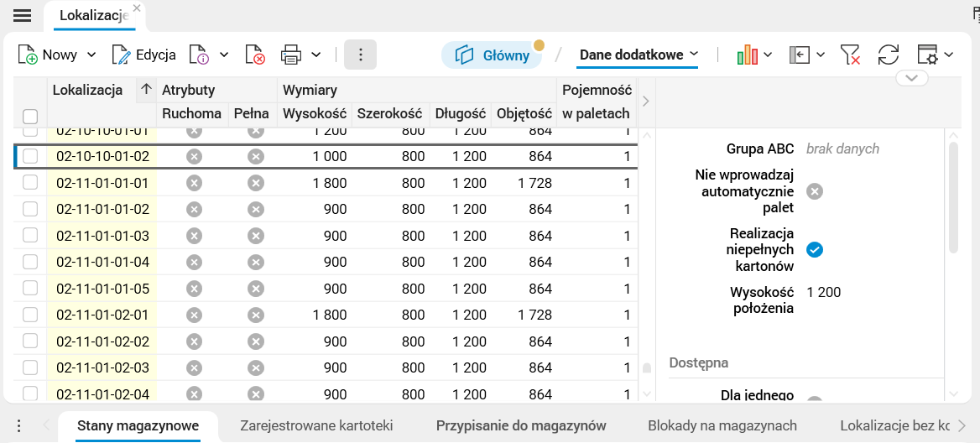Viewport: 980px width, 443px height.
Task: Clear filters with the crossed funnel icon
Action: [x=851, y=55]
